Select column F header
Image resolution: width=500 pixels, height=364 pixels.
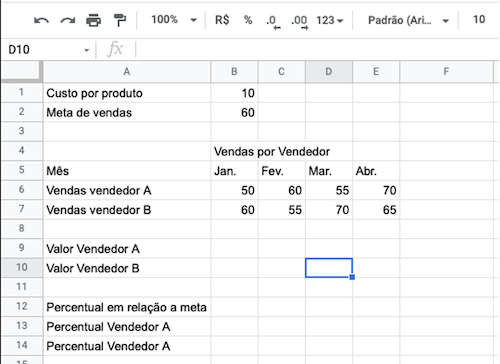click(x=446, y=72)
